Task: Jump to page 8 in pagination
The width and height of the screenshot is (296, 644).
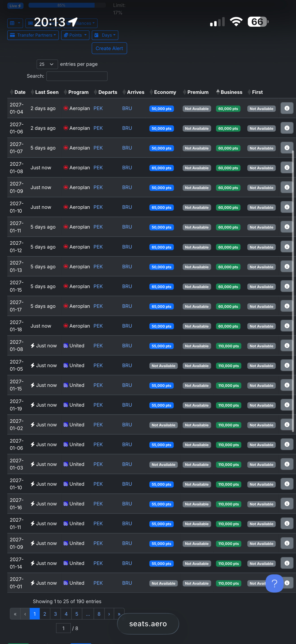Action: 99,614
